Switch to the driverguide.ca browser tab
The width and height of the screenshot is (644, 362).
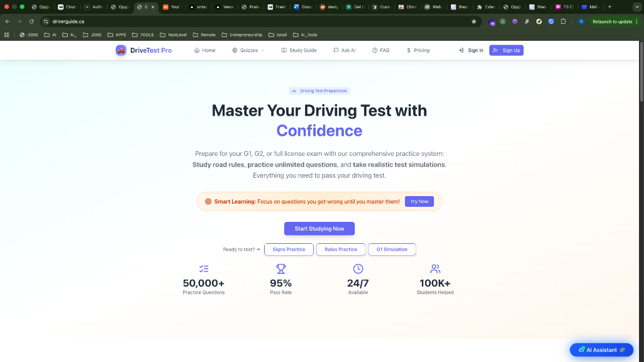[146, 7]
